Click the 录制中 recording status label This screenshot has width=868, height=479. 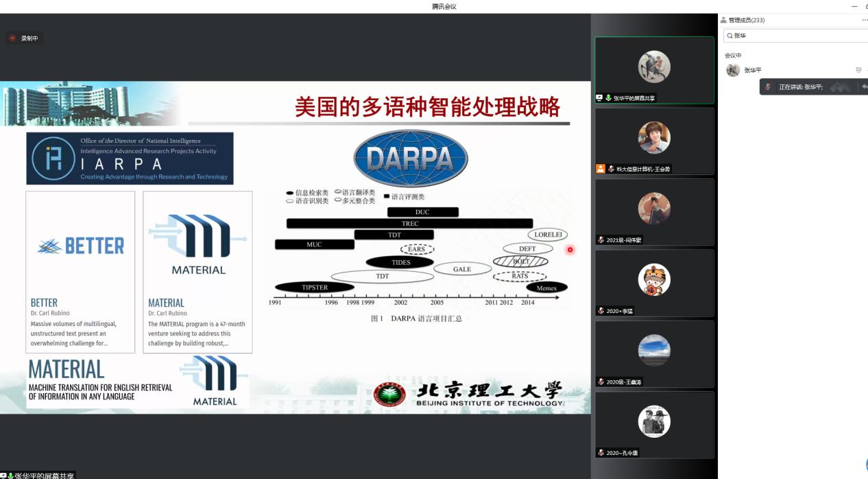[x=29, y=38]
